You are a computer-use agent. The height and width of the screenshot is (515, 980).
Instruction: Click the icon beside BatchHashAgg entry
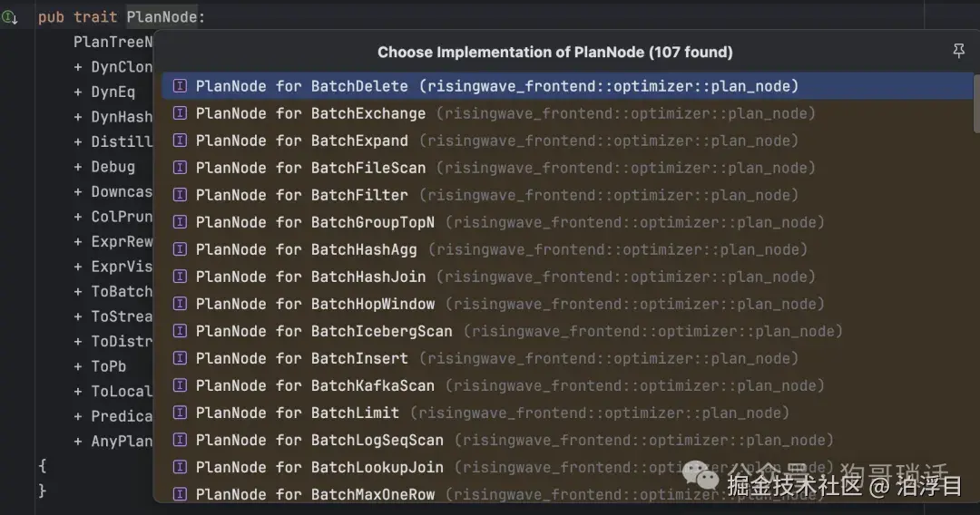(x=180, y=249)
